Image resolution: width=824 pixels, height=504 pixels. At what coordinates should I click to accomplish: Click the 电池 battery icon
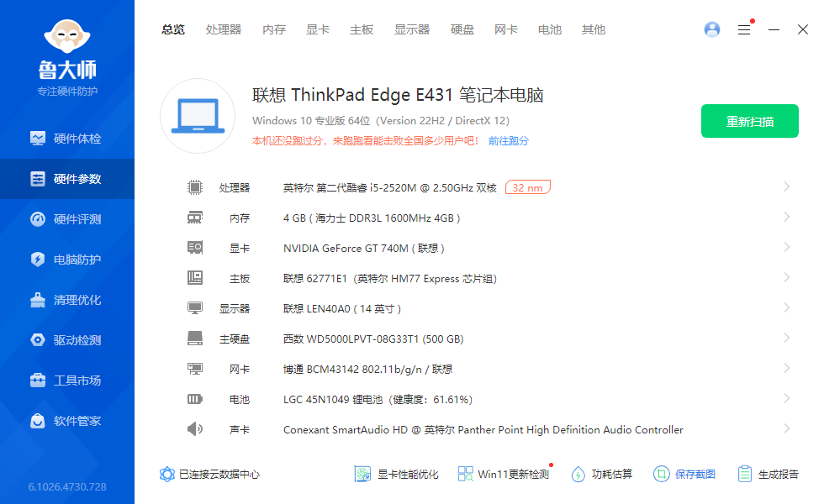pos(195,399)
